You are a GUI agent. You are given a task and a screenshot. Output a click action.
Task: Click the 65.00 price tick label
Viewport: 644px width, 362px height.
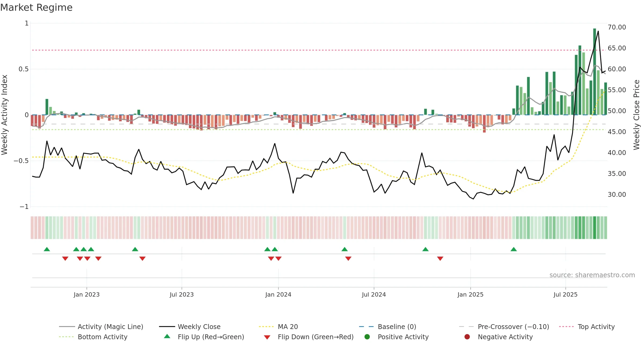point(617,48)
